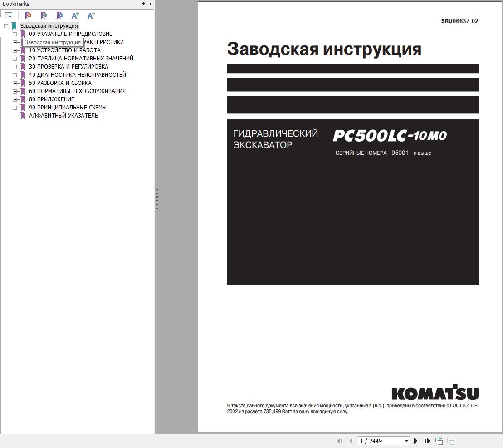Go to the first page
The width and height of the screenshot is (503, 448).
point(340,441)
